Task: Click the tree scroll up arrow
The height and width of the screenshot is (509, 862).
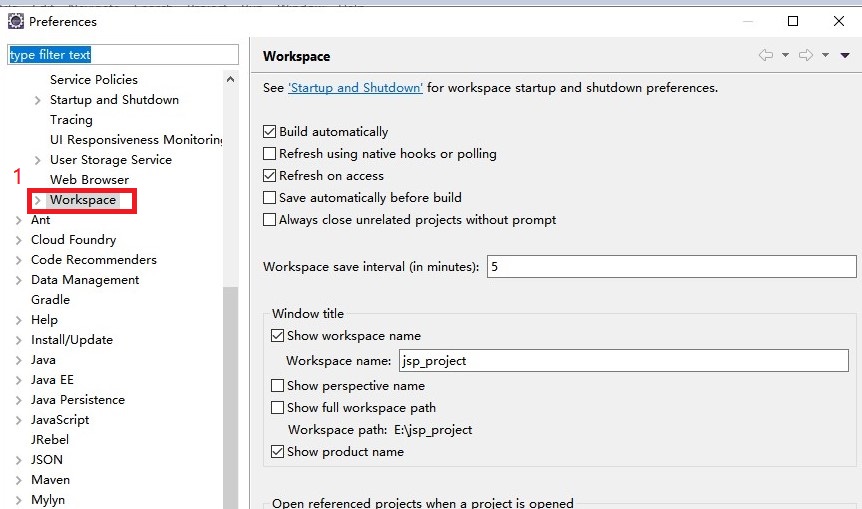Action: tap(230, 80)
